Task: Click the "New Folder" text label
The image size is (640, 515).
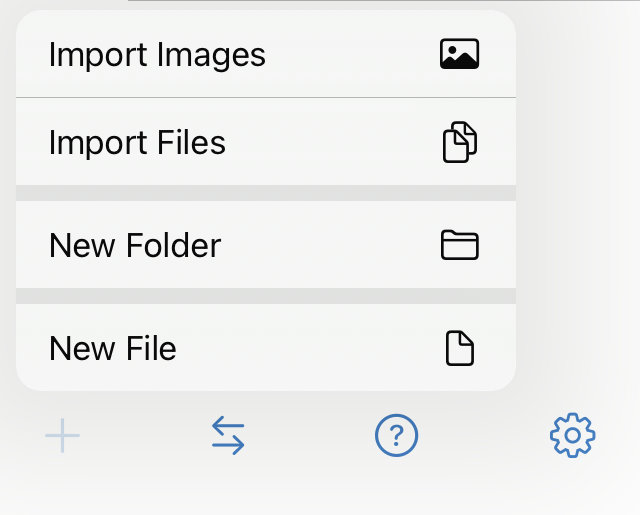Action: 135,245
